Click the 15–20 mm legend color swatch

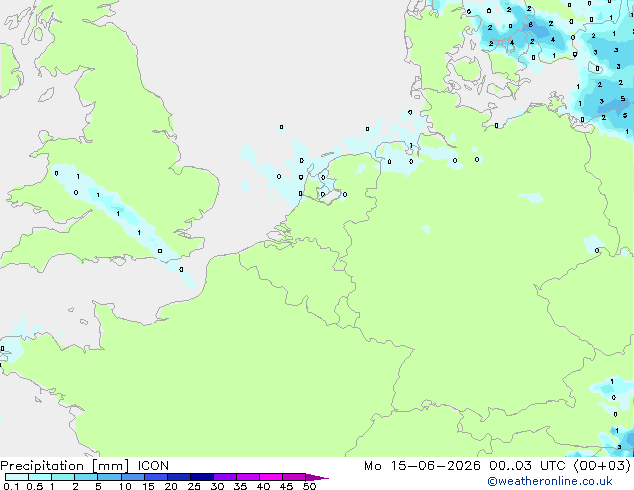(x=156, y=477)
